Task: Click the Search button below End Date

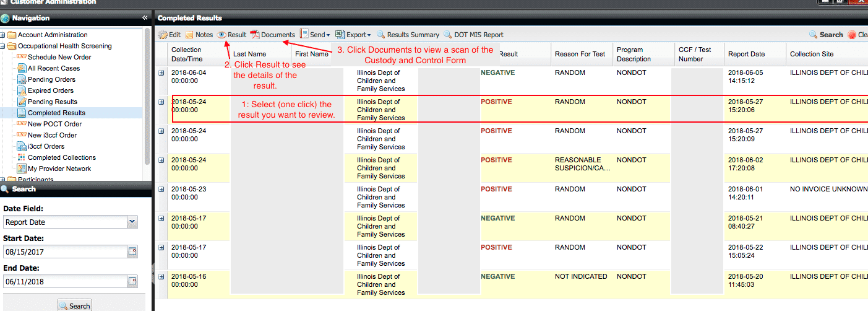Action: [74, 305]
